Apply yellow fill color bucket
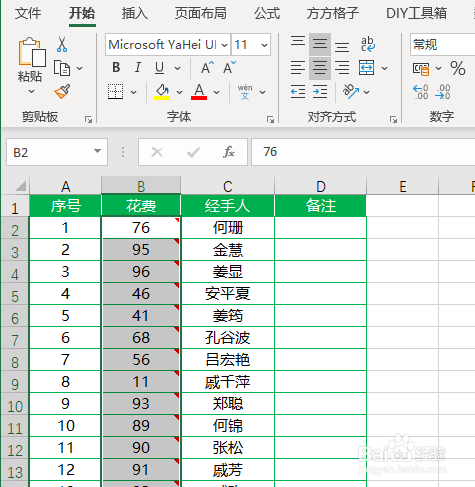This screenshot has width=475, height=487. tap(162, 92)
